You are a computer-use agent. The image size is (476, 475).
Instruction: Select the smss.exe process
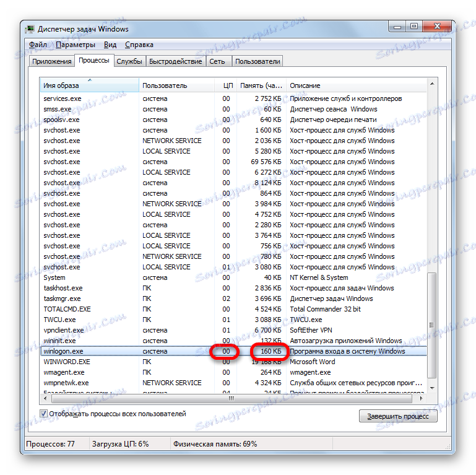(x=233, y=109)
